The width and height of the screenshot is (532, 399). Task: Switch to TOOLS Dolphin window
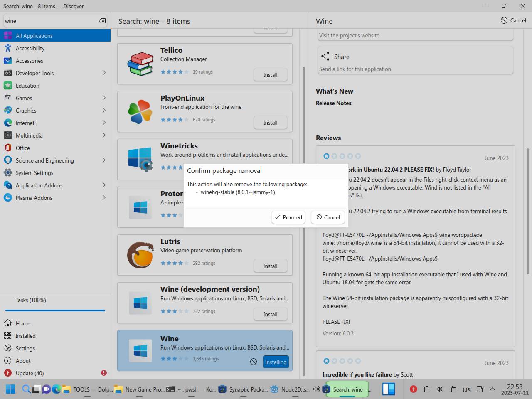click(87, 389)
